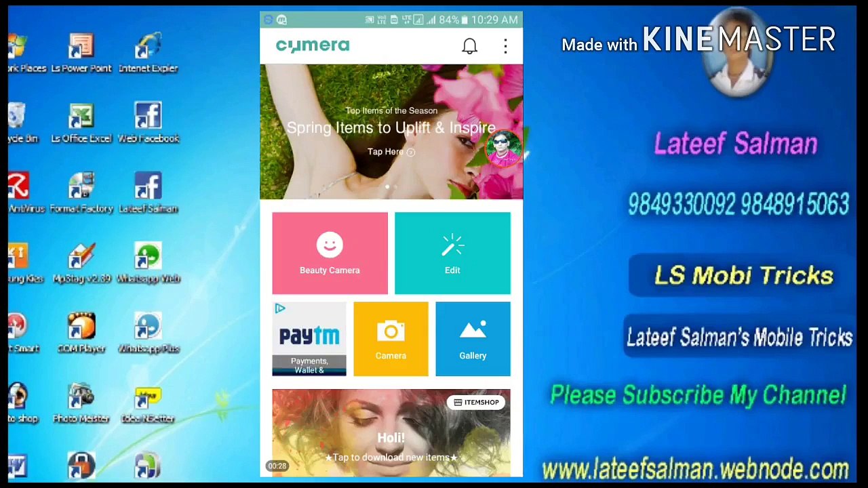The width and height of the screenshot is (868, 488).
Task: Open the Ls Power Point desktop icon
Action: coord(81,54)
